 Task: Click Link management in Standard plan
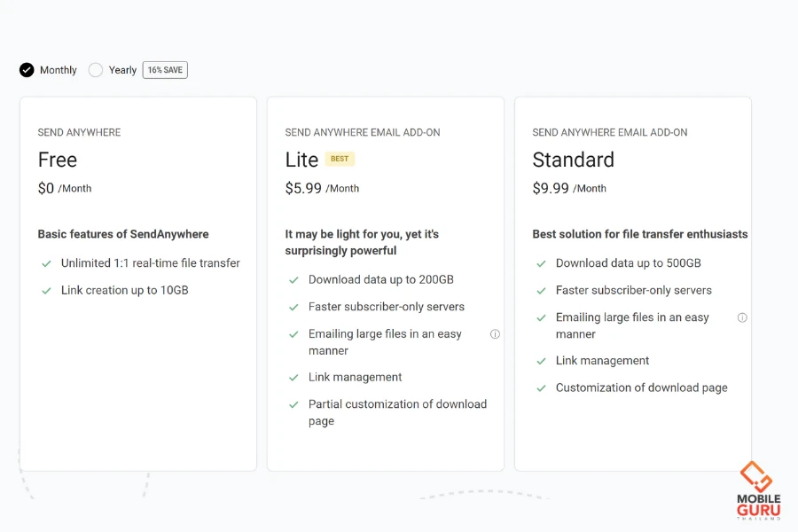click(x=602, y=361)
